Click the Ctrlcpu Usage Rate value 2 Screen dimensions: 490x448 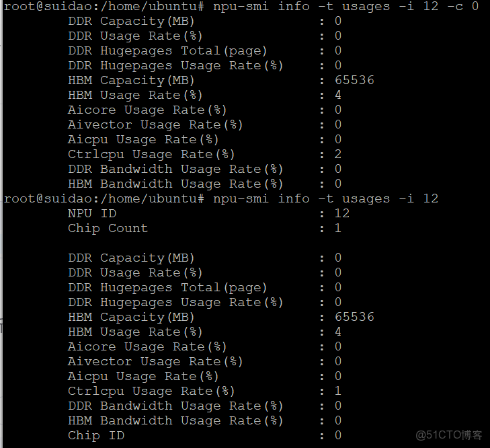(338, 154)
